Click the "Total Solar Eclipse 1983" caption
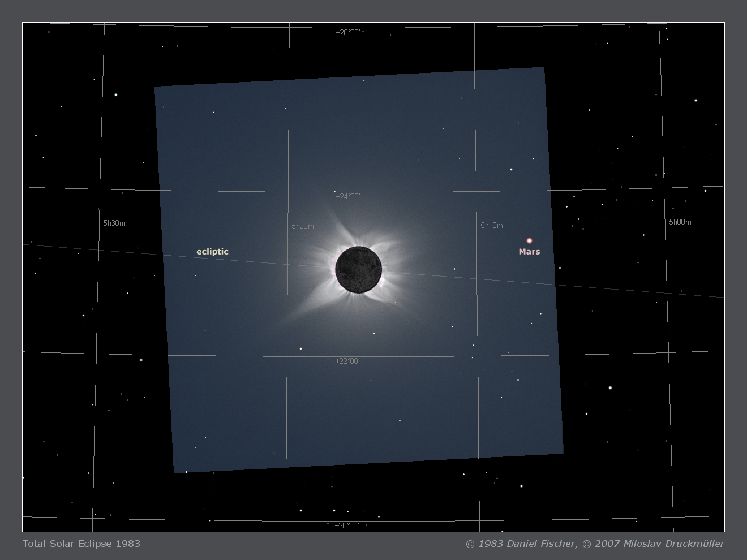Viewport: 747px width, 560px height. [81, 544]
